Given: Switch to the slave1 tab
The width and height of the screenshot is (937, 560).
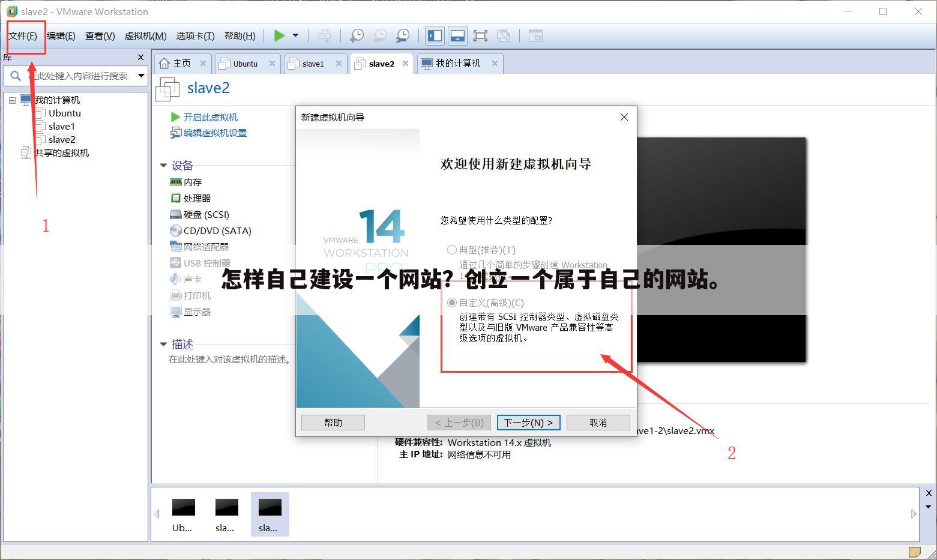Looking at the screenshot, I should coord(313,63).
